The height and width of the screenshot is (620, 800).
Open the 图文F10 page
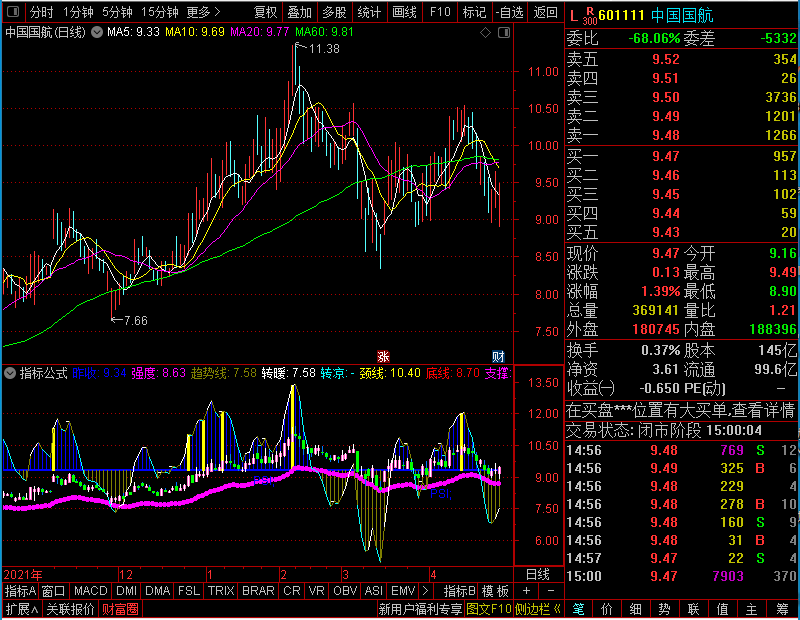click(488, 609)
